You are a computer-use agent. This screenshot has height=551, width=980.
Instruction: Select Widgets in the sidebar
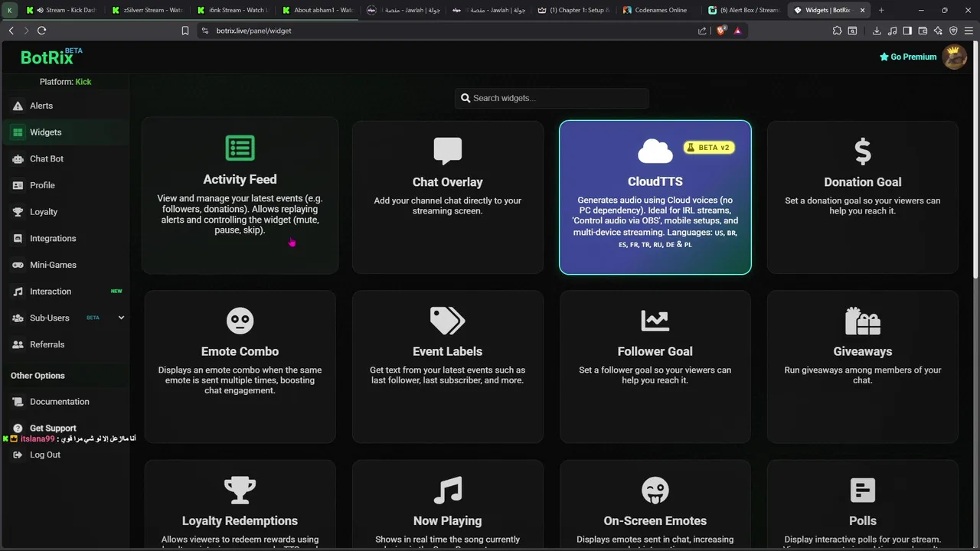tap(64, 132)
